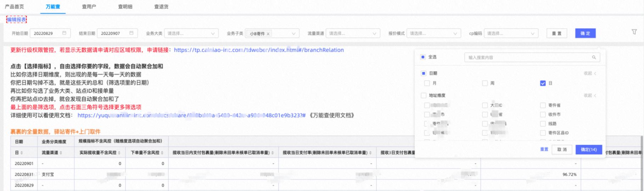Check the 收件市 option
This screenshot has height=191, width=644.
coord(543,114)
